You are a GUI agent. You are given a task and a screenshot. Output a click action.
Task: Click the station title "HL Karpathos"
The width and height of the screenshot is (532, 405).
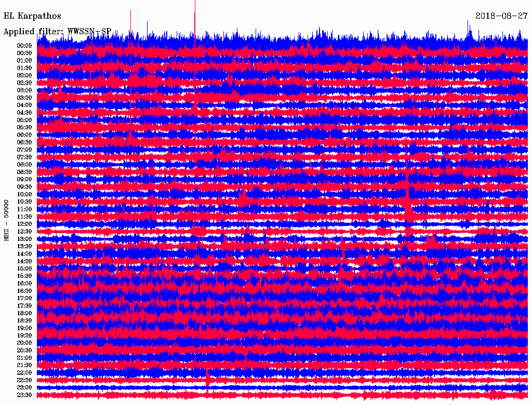tap(32, 16)
